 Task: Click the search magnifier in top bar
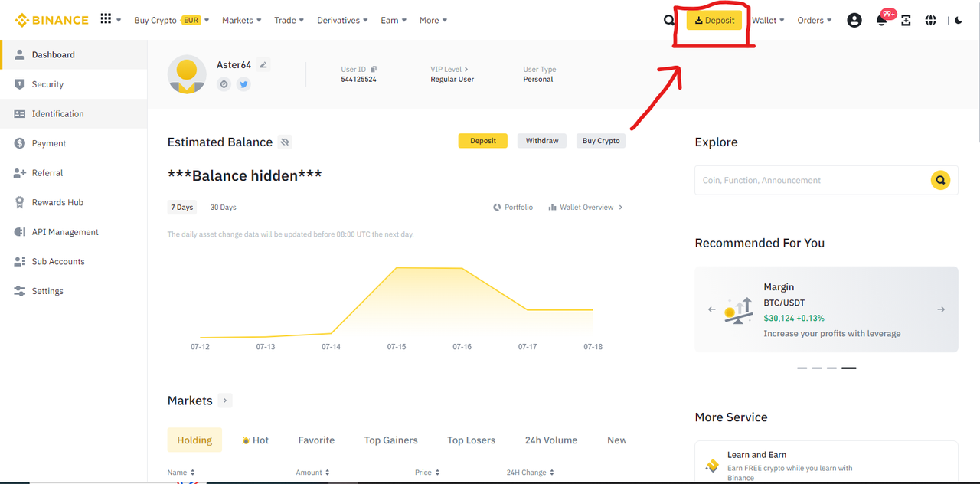click(x=668, y=20)
